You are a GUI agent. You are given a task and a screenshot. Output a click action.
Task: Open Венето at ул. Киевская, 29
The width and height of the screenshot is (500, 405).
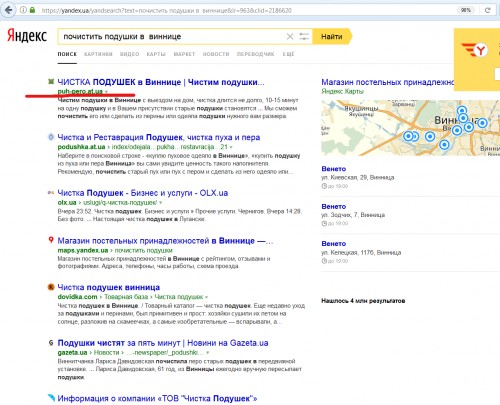tap(334, 169)
